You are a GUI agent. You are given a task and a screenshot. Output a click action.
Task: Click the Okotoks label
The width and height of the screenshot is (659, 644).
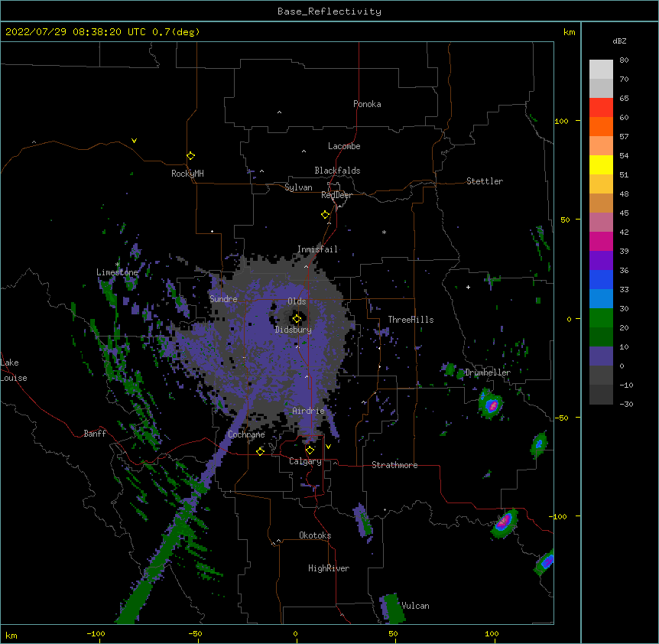[x=315, y=535]
